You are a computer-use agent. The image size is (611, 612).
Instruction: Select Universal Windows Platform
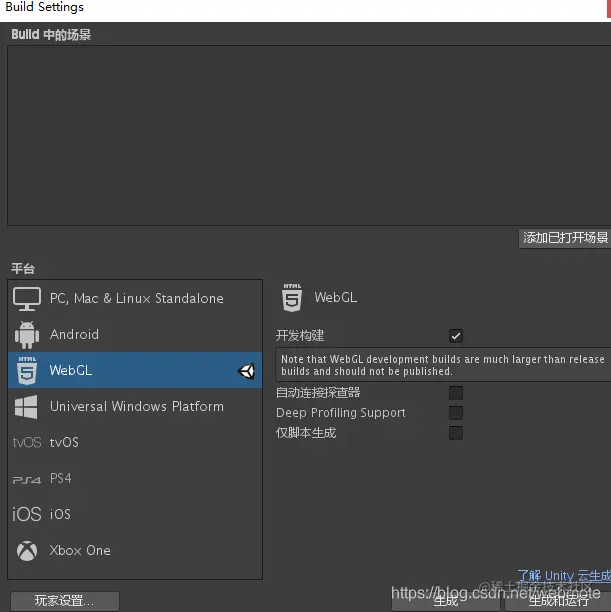pyautogui.click(x=135, y=406)
